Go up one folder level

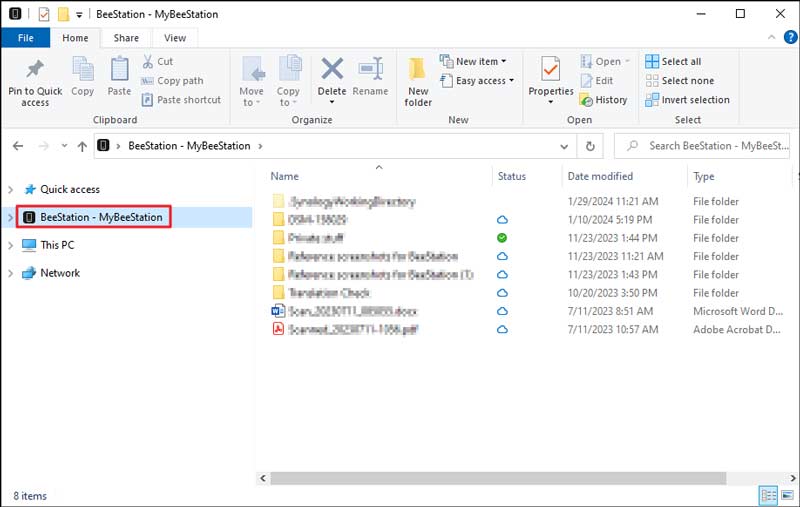[82, 146]
